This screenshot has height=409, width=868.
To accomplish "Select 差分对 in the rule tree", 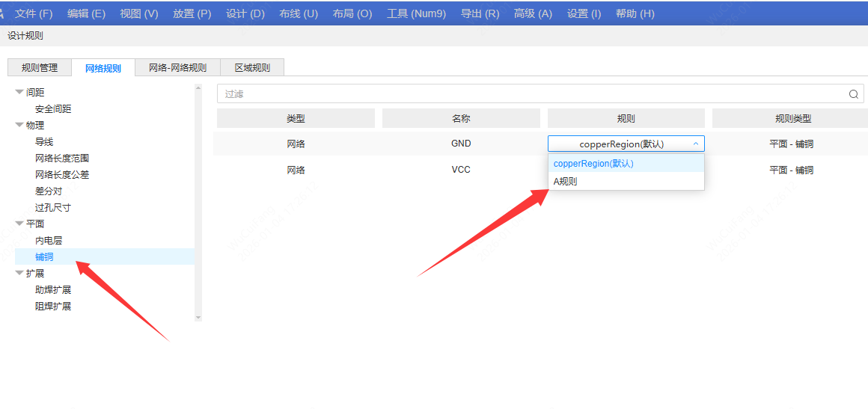I will tap(49, 191).
